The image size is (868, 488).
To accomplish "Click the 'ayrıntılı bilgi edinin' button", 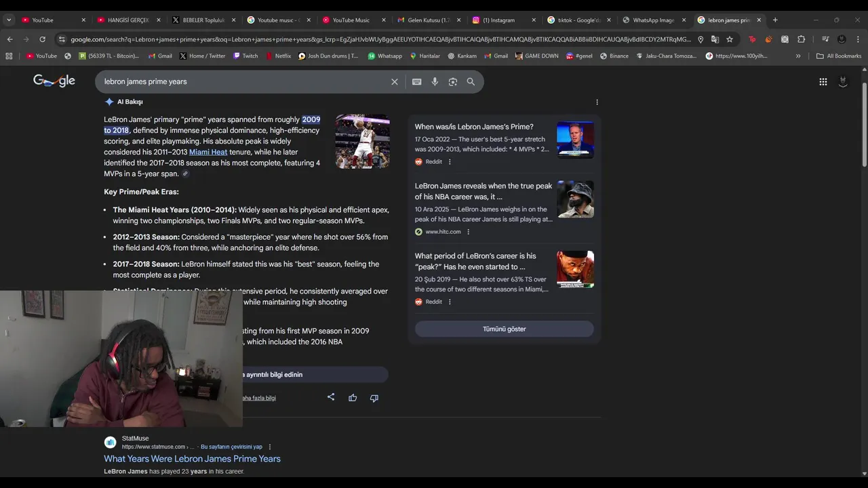I will click(x=315, y=375).
